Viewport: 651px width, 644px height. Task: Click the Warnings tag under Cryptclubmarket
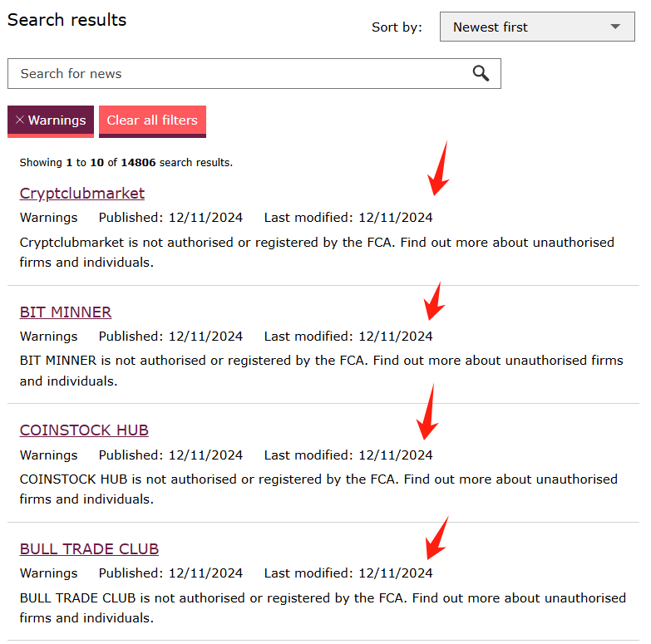click(x=48, y=218)
